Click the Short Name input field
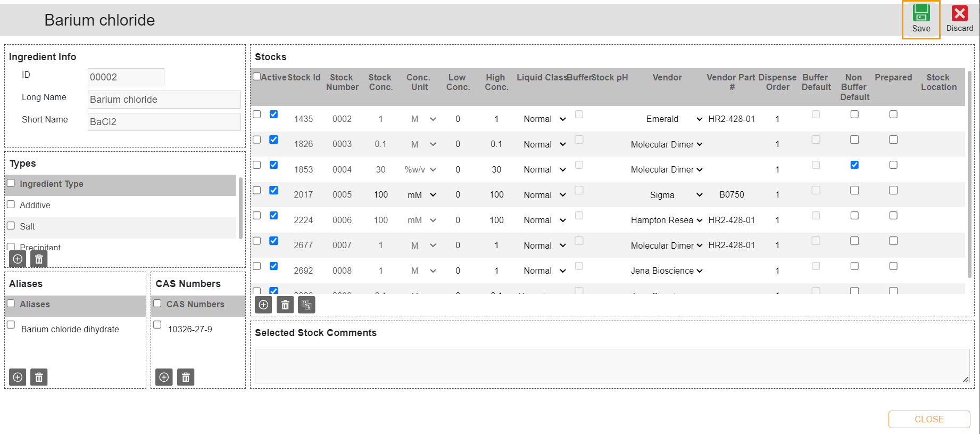The height and width of the screenshot is (434, 980). tap(164, 122)
